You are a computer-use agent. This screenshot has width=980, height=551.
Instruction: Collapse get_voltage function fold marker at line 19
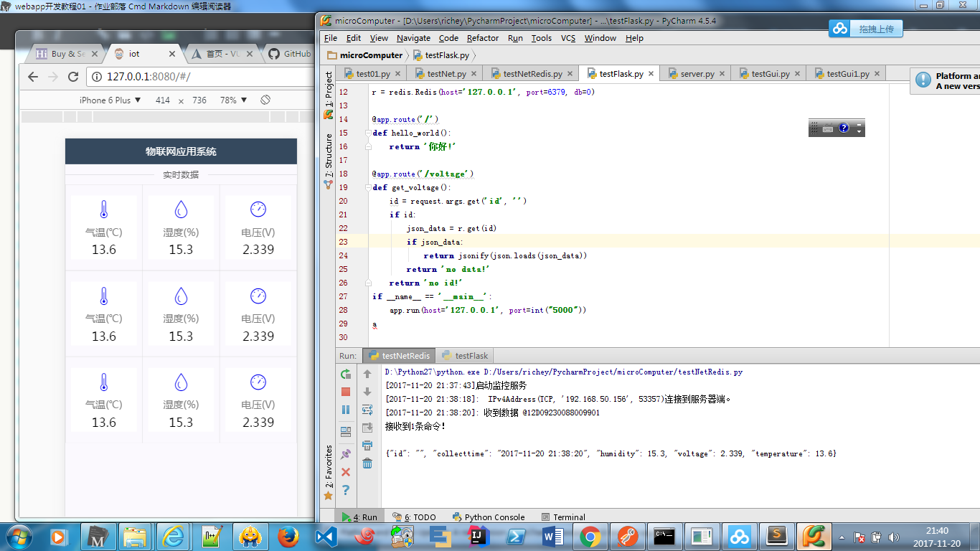point(368,187)
